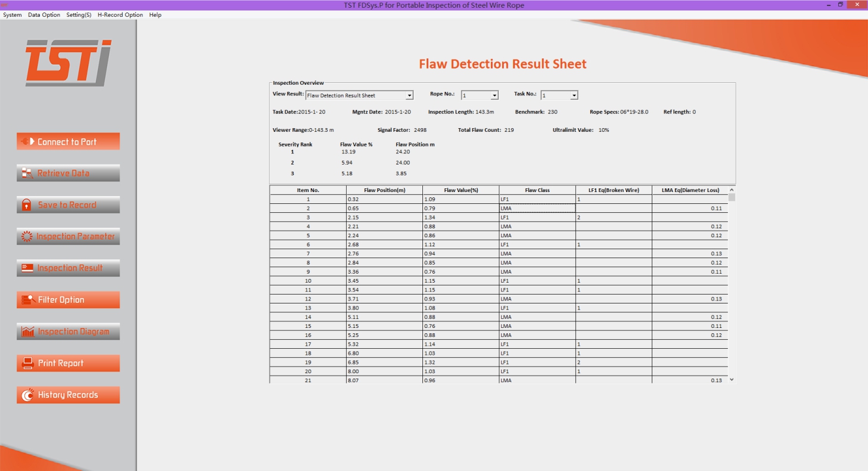Expand the View Result dropdown
Screen dimensions: 868x471
click(409, 95)
